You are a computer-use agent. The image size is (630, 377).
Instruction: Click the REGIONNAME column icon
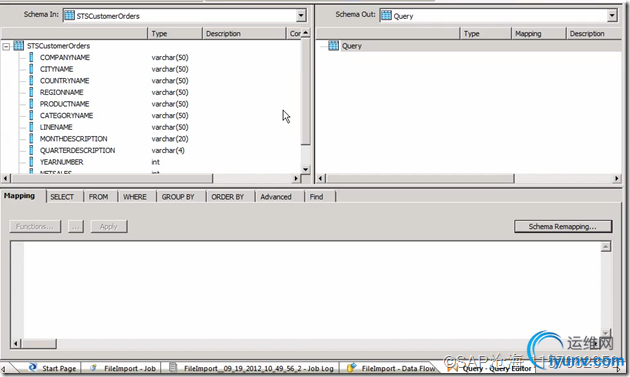(31, 92)
